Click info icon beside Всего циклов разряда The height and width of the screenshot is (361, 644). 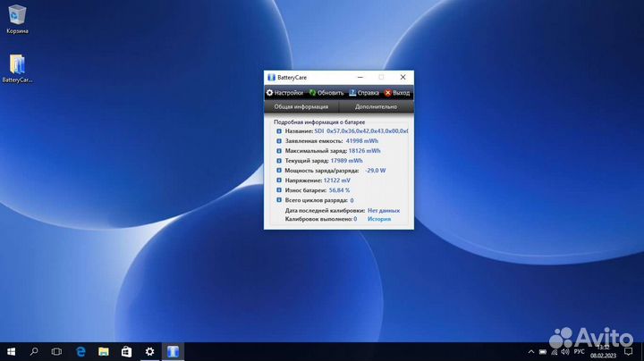coord(279,200)
